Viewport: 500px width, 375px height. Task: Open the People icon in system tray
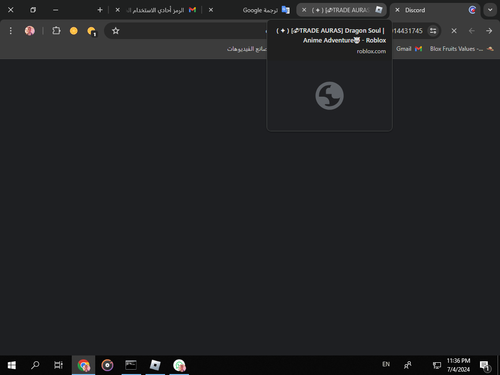407,365
